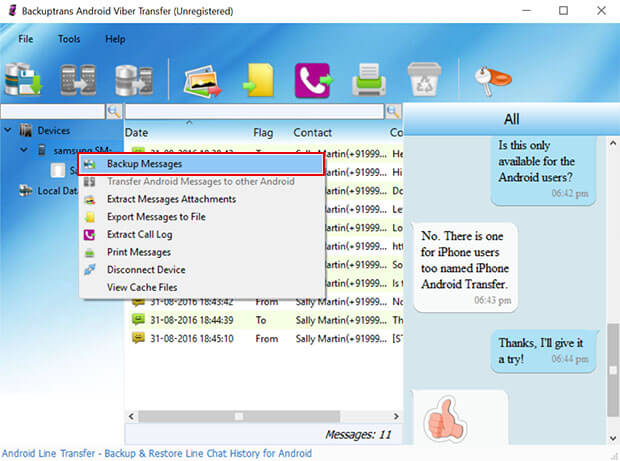Select the Devices tree item

coord(53,130)
